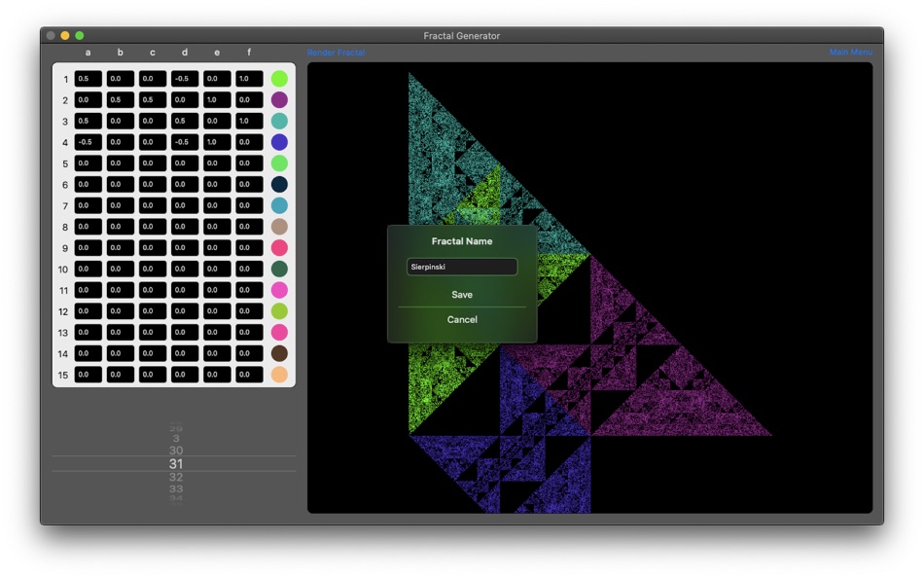Click the selected value 31 in the picker

176,464
